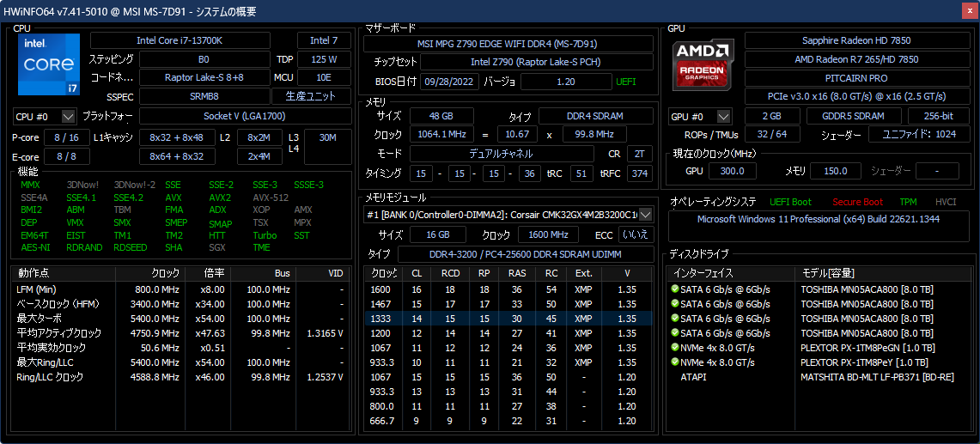Select the MATSHITA BD-MLT LF-PB371 ATAPI row

click(819, 377)
